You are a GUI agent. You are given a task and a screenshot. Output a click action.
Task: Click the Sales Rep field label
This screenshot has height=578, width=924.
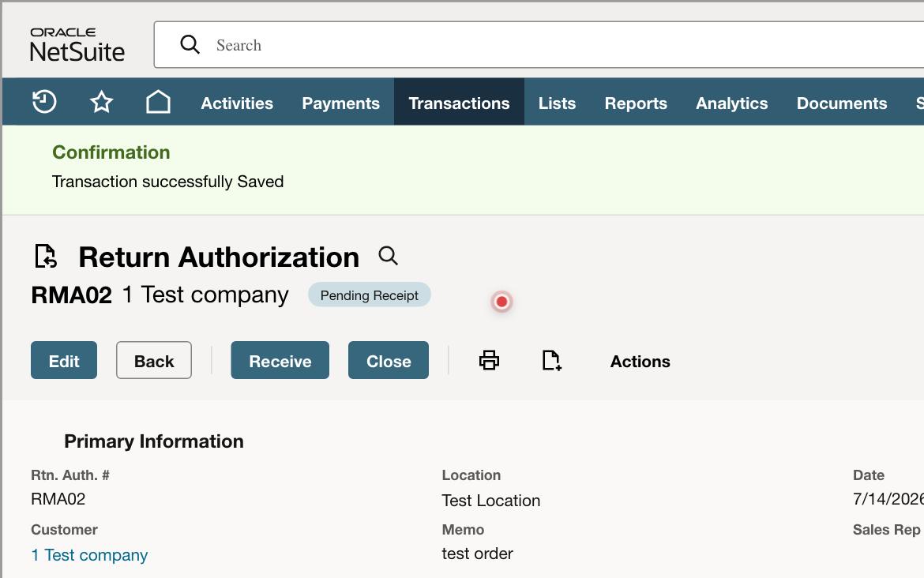(x=886, y=530)
